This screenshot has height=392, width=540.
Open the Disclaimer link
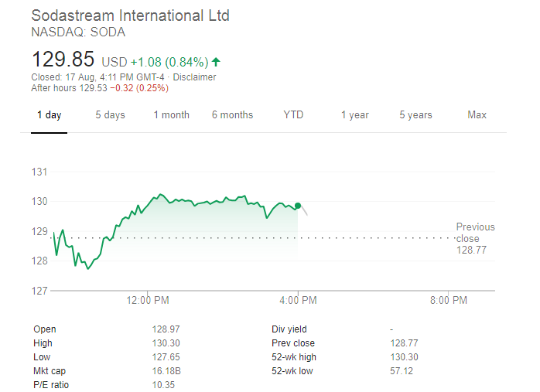click(194, 77)
